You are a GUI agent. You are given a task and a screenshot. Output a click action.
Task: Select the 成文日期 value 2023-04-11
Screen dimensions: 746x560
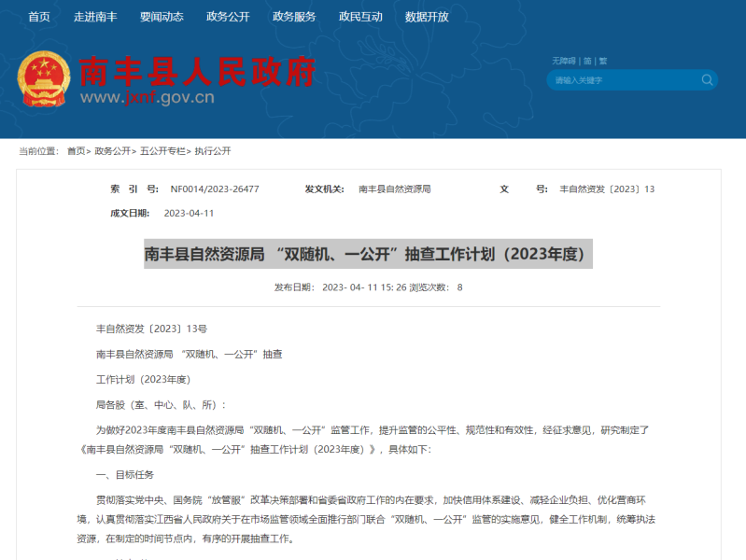point(189,214)
